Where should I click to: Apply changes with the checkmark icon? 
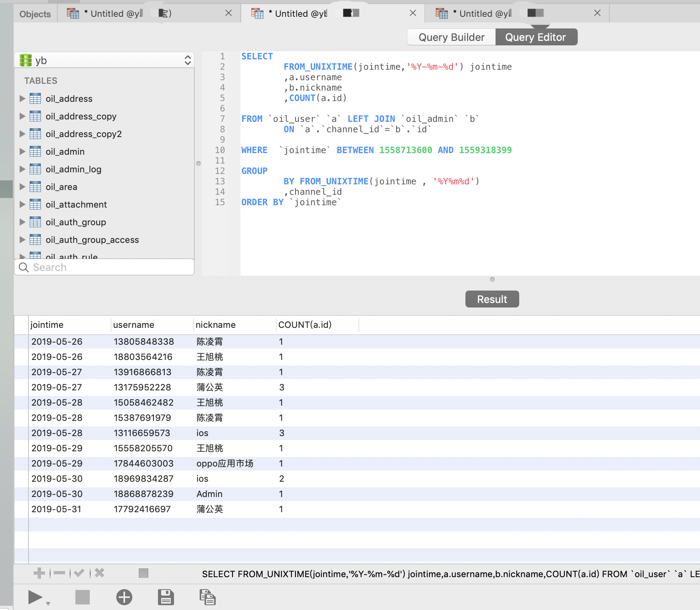pos(79,573)
